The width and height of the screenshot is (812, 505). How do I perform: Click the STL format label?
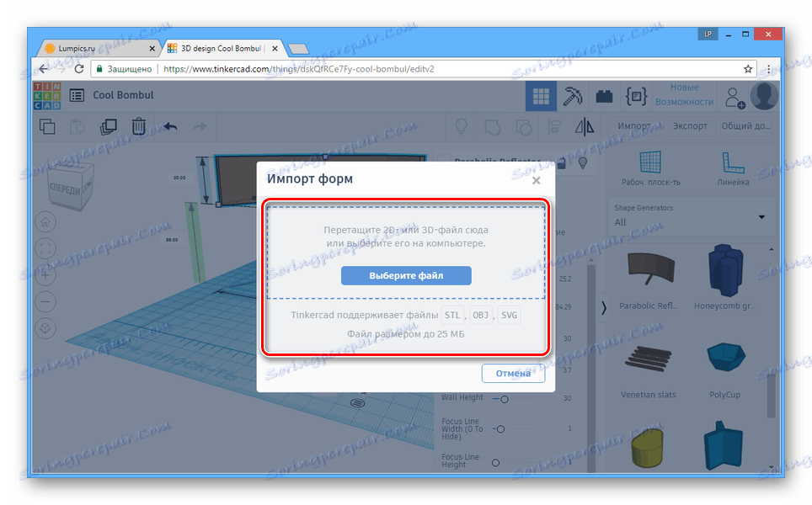(x=452, y=315)
